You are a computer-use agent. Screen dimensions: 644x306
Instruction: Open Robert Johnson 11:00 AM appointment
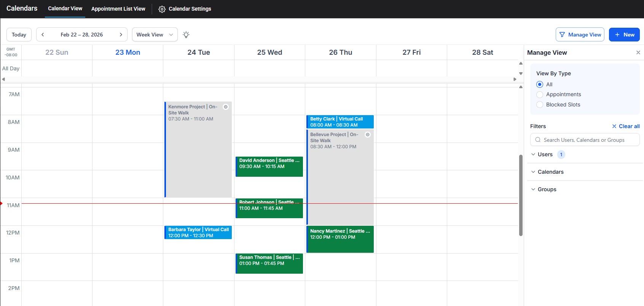pos(269,208)
